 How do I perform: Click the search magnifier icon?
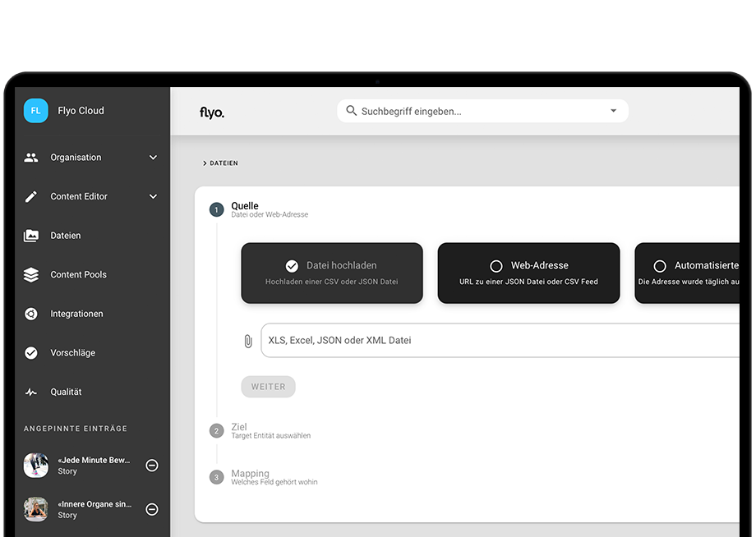click(x=352, y=111)
